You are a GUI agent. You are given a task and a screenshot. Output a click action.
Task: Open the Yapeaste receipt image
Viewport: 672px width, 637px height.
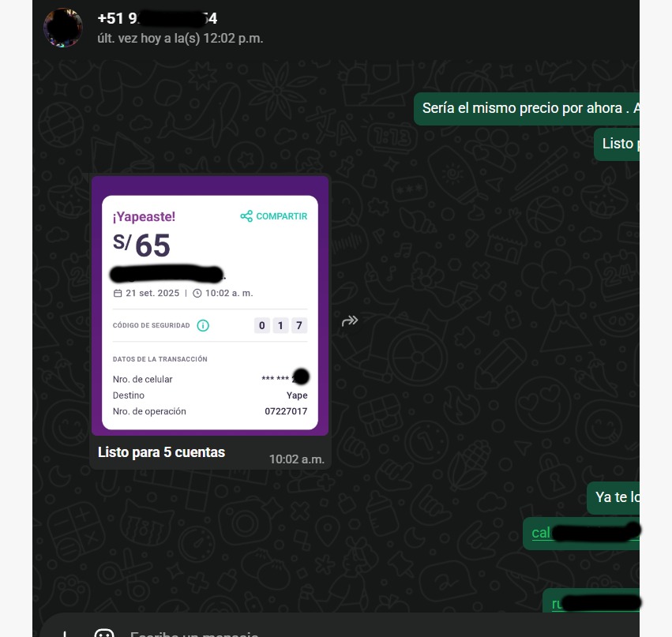pos(210,305)
